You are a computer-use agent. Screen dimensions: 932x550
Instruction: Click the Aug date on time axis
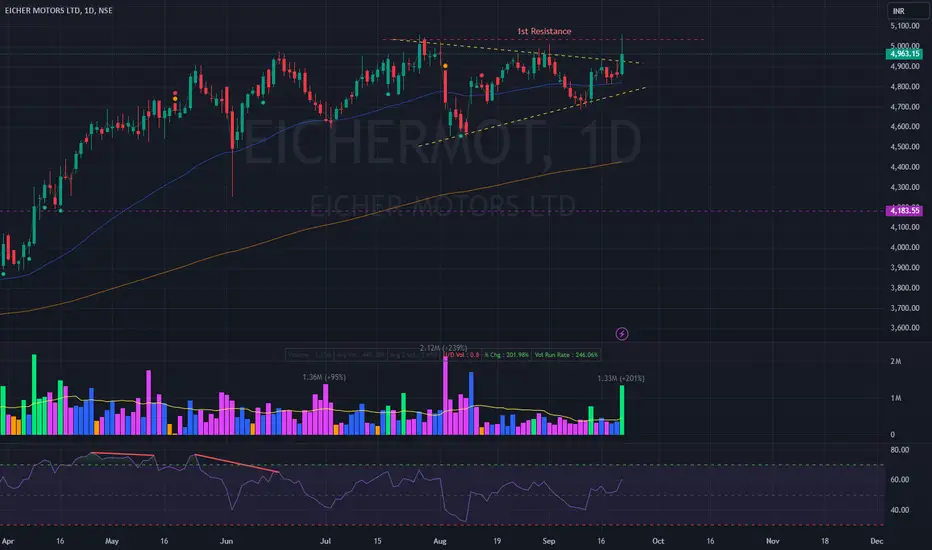click(x=440, y=541)
